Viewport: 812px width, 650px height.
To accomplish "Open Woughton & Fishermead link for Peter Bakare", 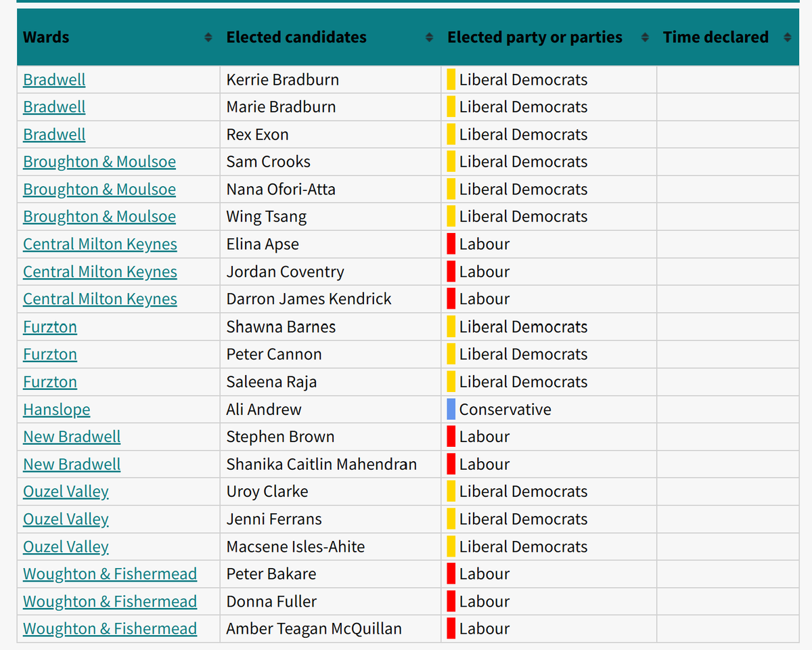I will click(110, 574).
